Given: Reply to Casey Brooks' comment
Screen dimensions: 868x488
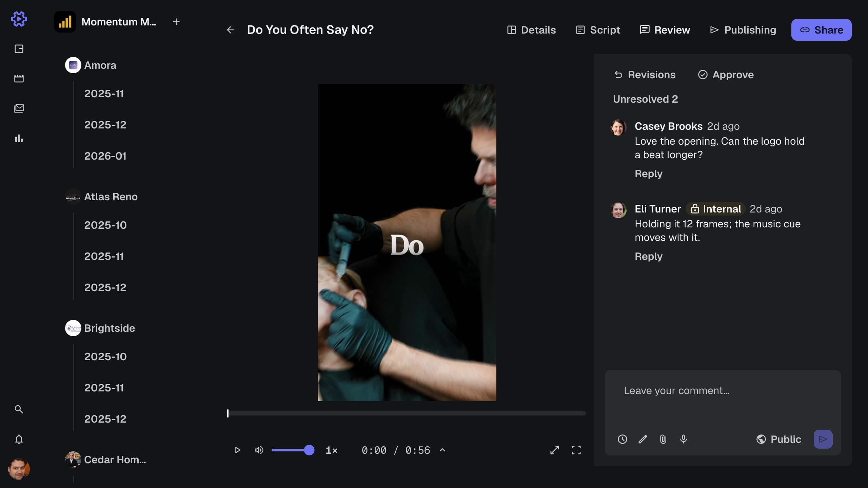Looking at the screenshot, I should click(649, 174).
